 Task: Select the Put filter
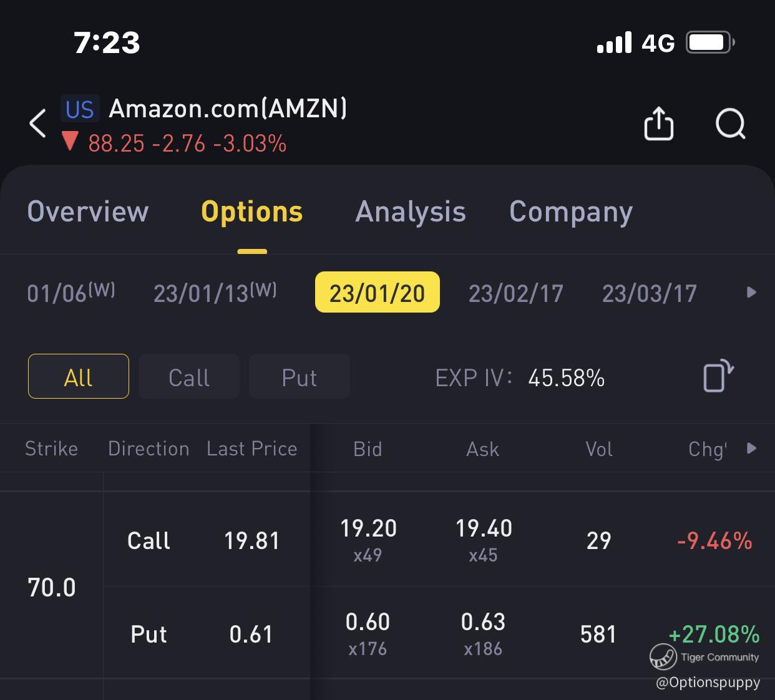300,376
